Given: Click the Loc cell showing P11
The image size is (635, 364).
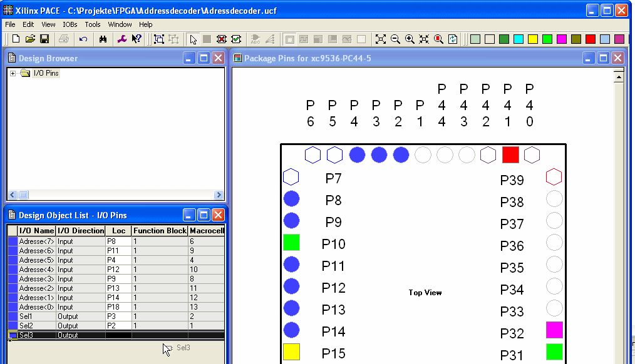Looking at the screenshot, I should pyautogui.click(x=118, y=250).
